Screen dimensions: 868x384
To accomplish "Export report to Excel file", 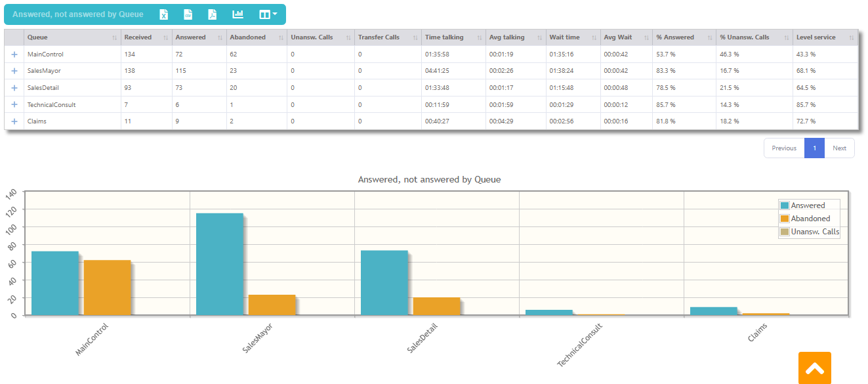I will coord(164,14).
